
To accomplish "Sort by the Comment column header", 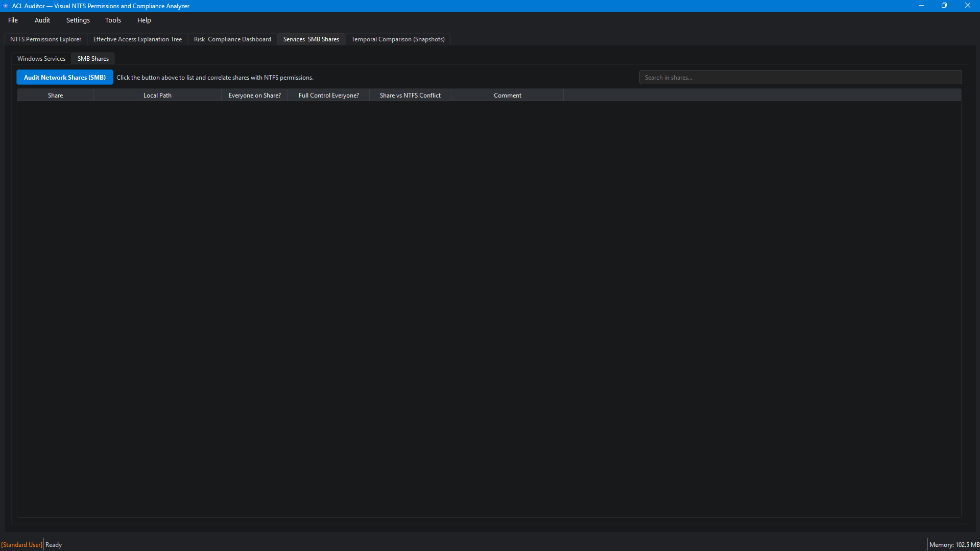I will click(x=507, y=95).
